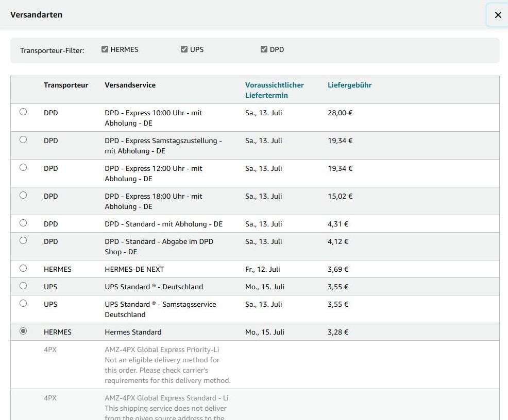The height and width of the screenshot is (420, 508).
Task: Select Hermes Standard radio button
Action: tap(23, 331)
